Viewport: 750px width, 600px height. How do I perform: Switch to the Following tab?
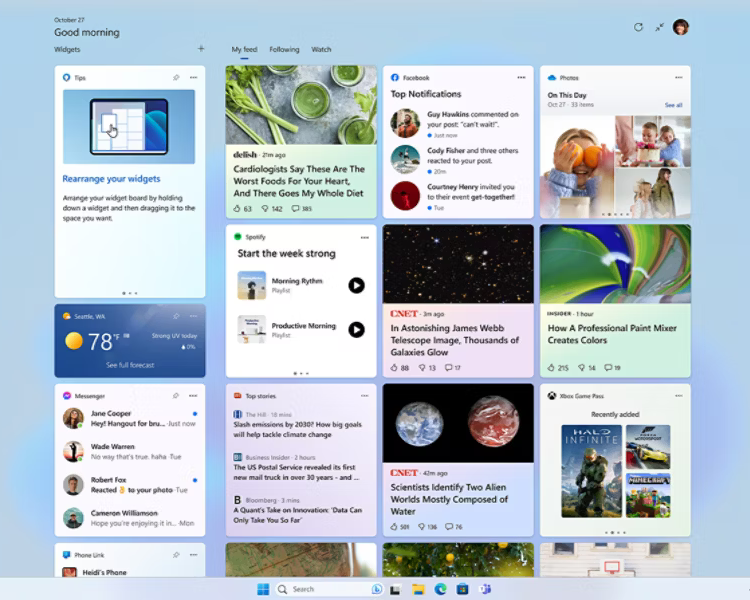(x=284, y=49)
